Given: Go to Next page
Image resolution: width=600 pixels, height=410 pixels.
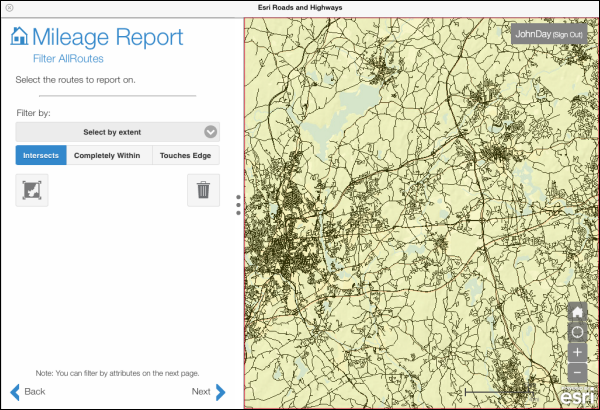Looking at the screenshot, I should click(x=208, y=391).
